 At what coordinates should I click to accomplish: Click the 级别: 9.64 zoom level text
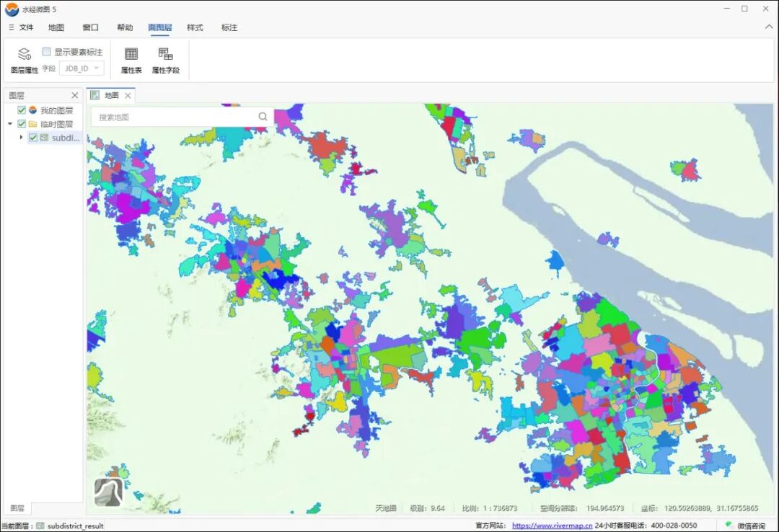[427, 508]
